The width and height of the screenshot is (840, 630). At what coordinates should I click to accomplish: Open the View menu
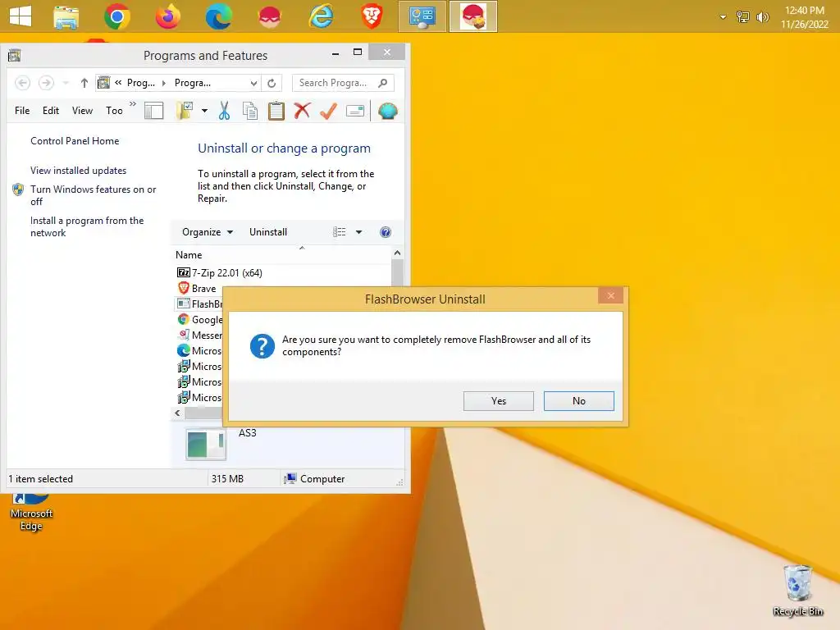point(83,111)
